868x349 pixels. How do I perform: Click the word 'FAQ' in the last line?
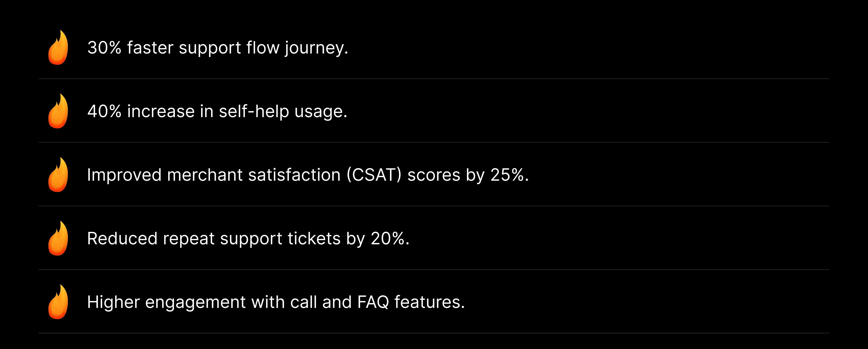pyautogui.click(x=373, y=302)
